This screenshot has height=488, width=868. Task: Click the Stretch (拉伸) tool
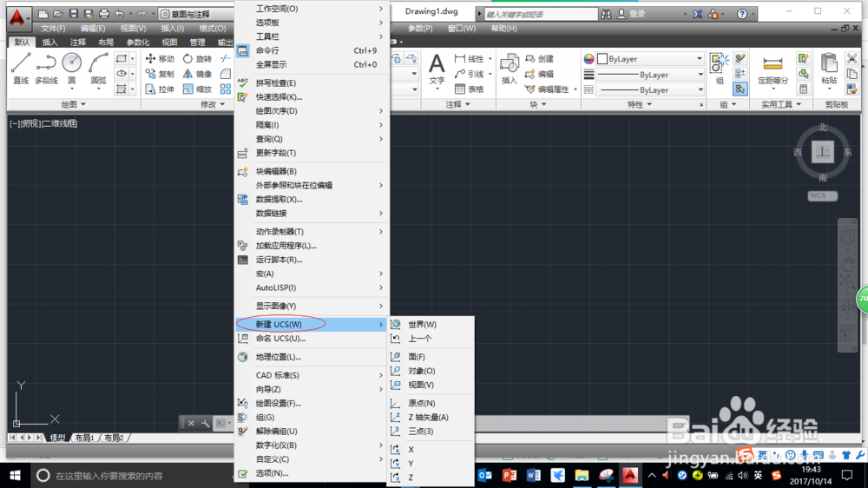point(160,89)
